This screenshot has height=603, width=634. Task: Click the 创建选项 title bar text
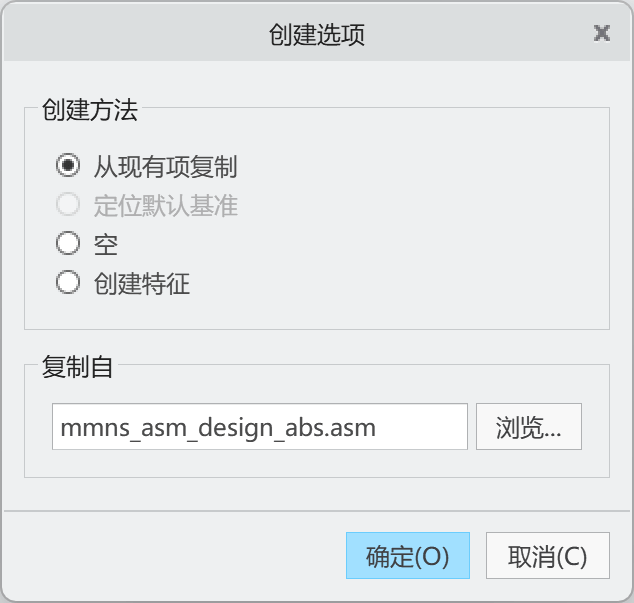pyautogui.click(x=317, y=34)
